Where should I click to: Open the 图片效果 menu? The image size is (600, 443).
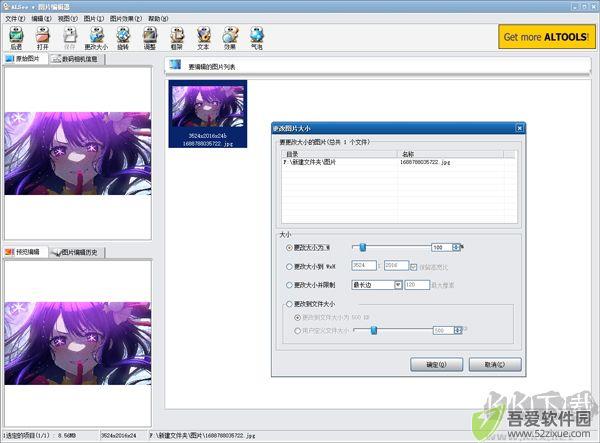coord(126,18)
